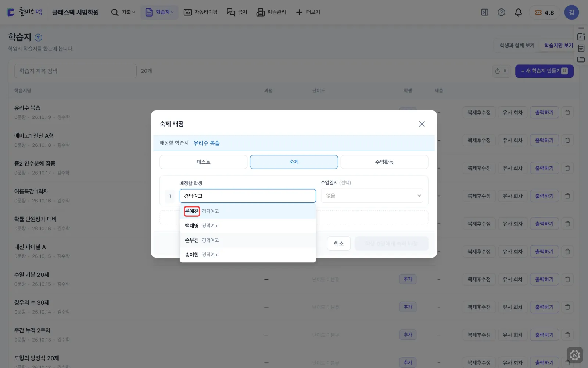588x368 pixels.
Task: Switch to 학생과 함께 보기 view
Action: click(517, 45)
